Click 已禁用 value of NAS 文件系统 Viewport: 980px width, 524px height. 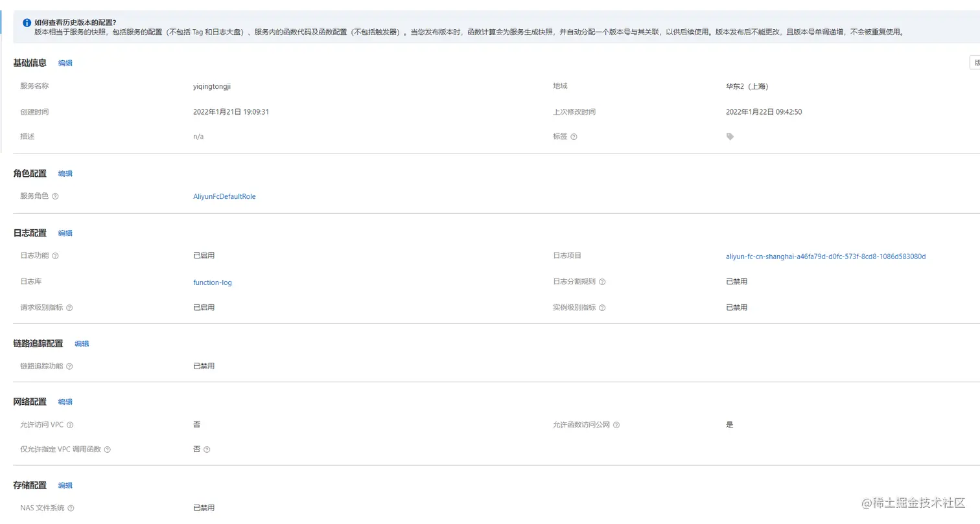[204, 508]
